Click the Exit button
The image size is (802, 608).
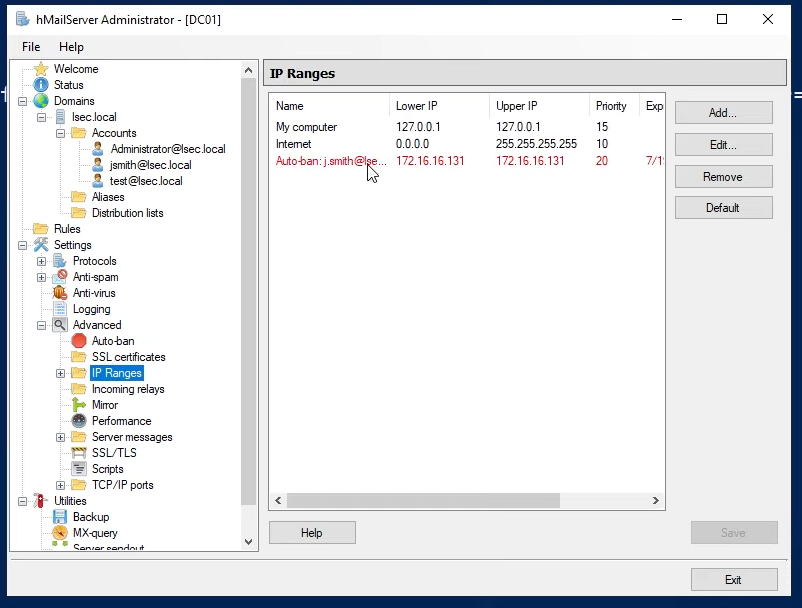(734, 580)
